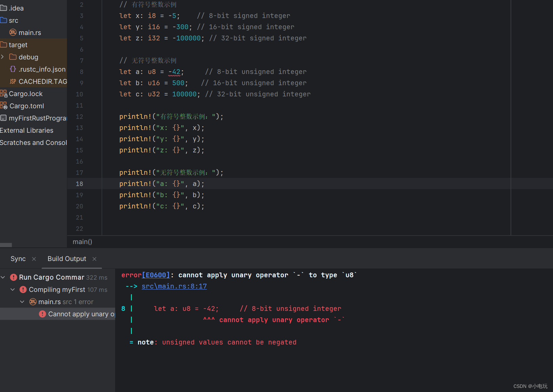
Task: Switch to the Build Output tab
Action: pos(67,259)
